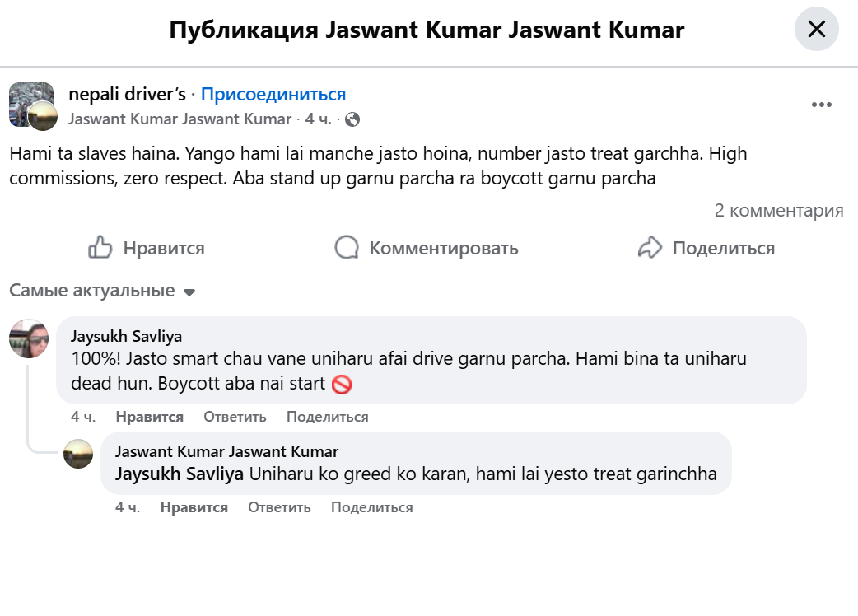View the "2 комментария" comments count

[778, 211]
